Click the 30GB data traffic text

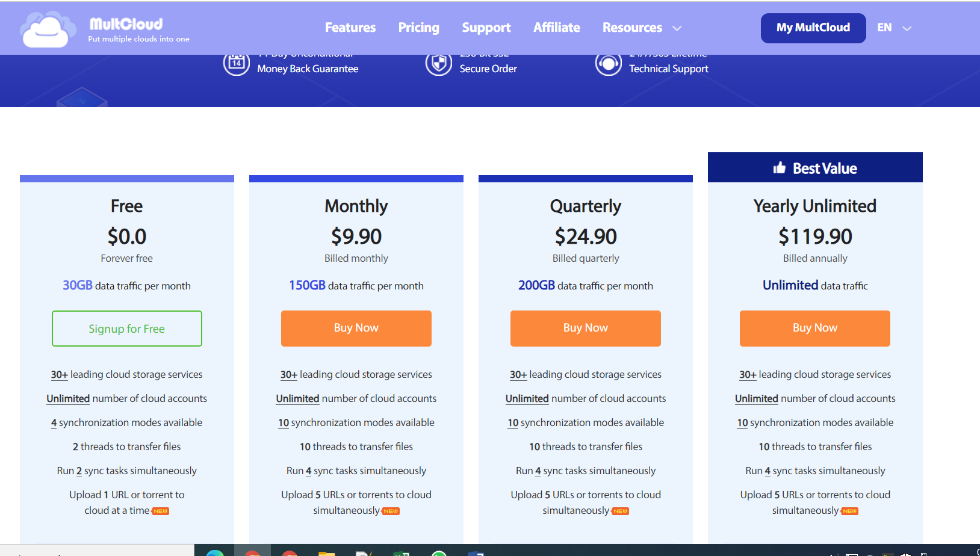[126, 286]
